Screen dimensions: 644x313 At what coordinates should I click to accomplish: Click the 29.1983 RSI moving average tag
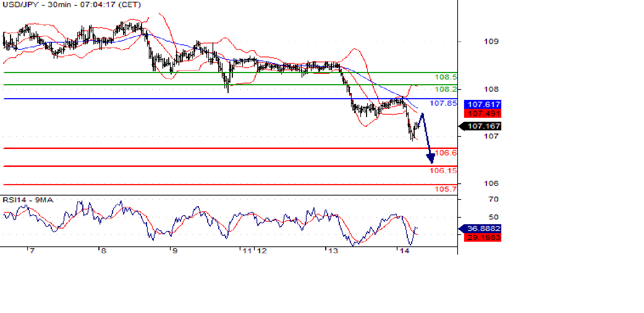tap(483, 237)
